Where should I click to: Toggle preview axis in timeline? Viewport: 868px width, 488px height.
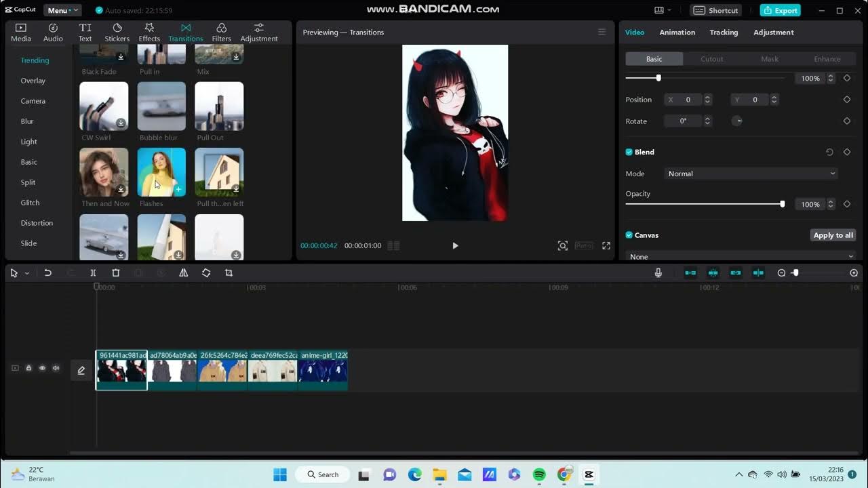click(x=758, y=272)
